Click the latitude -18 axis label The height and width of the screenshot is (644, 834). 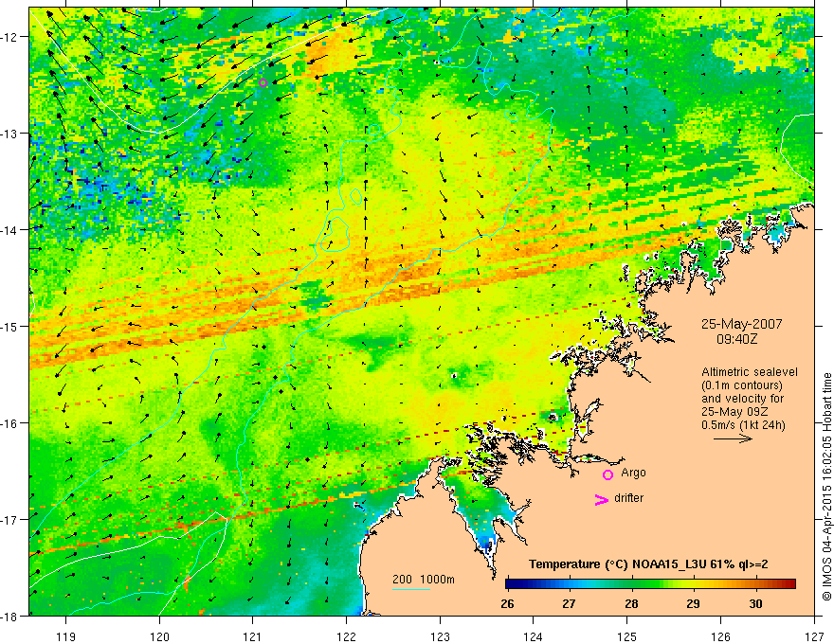pos(9,617)
